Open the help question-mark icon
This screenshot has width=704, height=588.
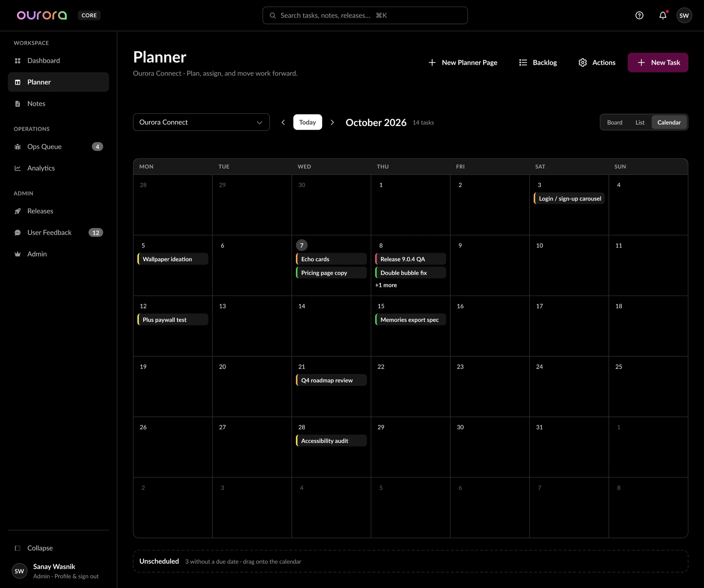[639, 16]
